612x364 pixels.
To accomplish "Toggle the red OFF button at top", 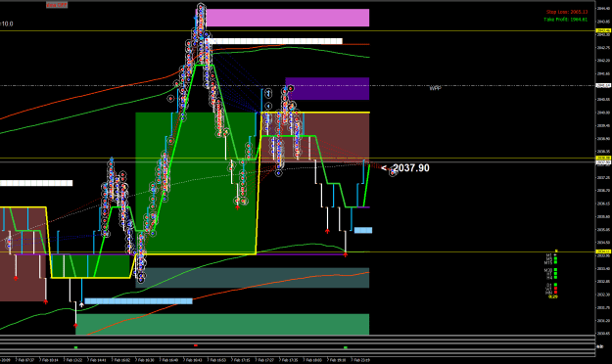I will click(x=57, y=5).
